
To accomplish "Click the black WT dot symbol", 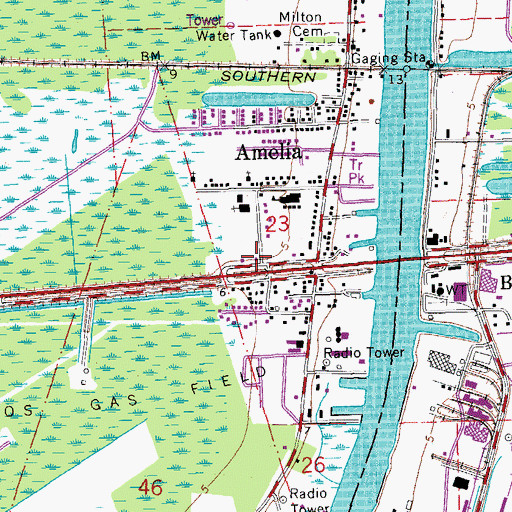I will pyautogui.click(x=441, y=291).
